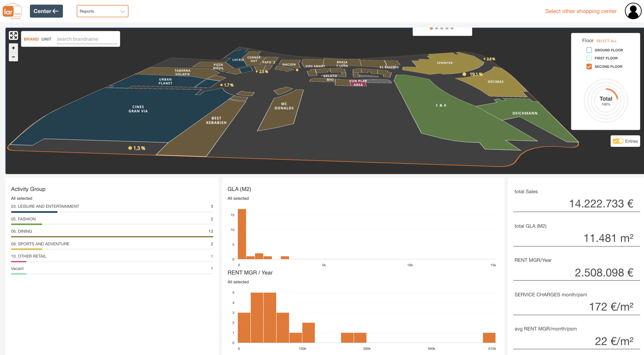
Task: Click the dark blue Leisure progress bar
Action: click(x=34, y=212)
